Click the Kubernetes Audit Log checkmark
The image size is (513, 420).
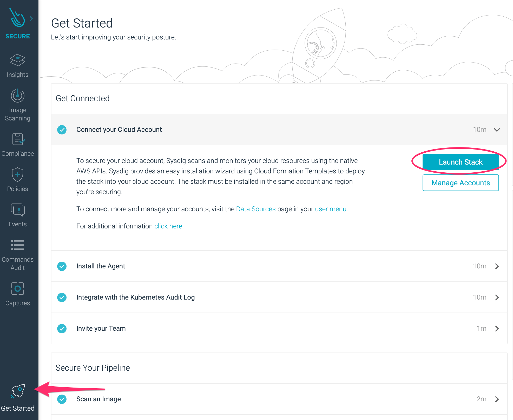(62, 297)
